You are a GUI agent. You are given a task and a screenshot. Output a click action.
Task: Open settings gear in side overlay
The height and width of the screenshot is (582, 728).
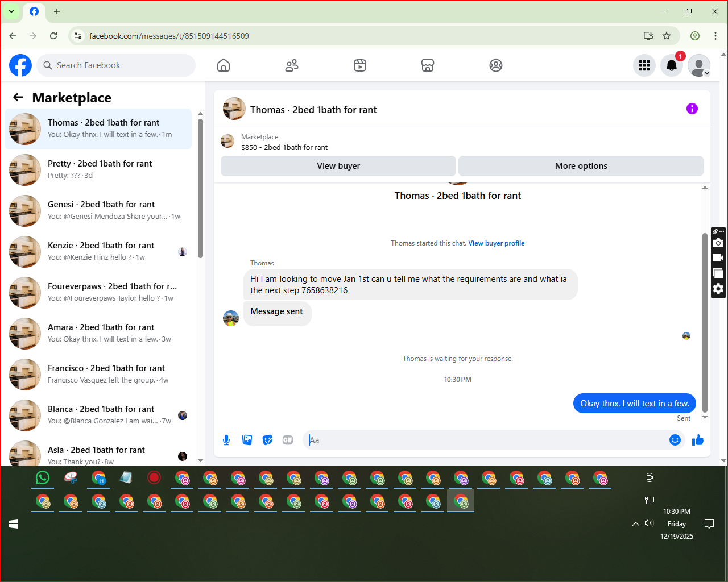pos(718,289)
